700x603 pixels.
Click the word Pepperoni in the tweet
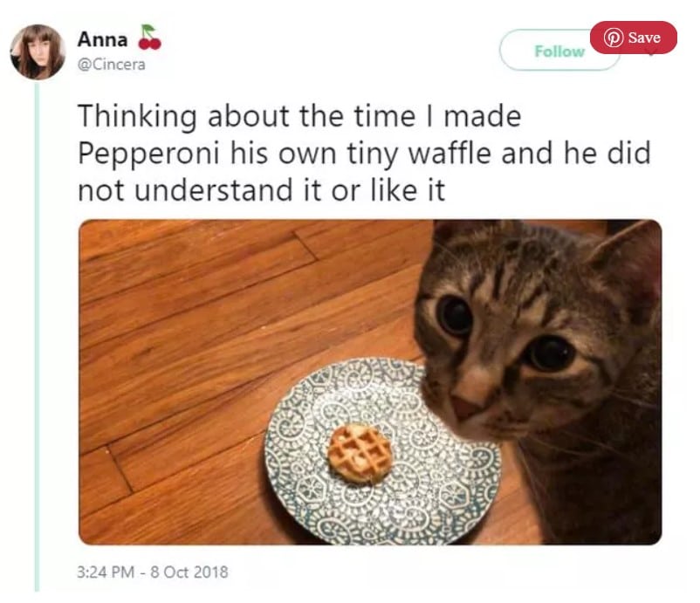148,153
